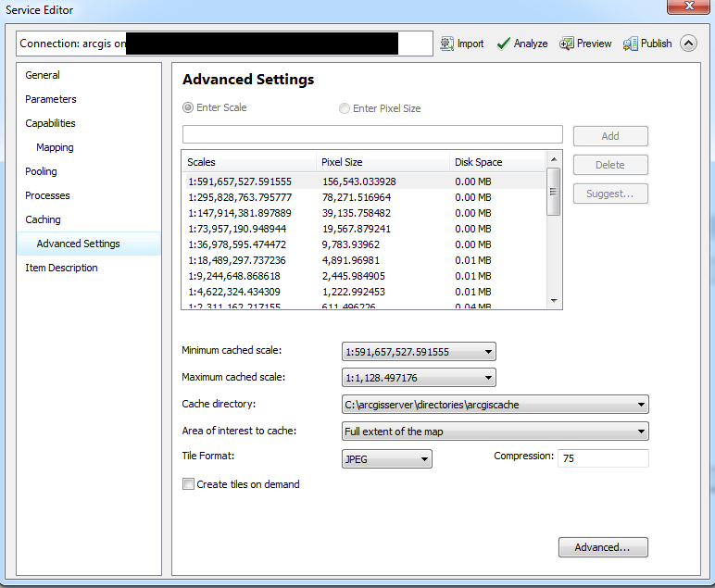Open the Item Description page

(61, 268)
